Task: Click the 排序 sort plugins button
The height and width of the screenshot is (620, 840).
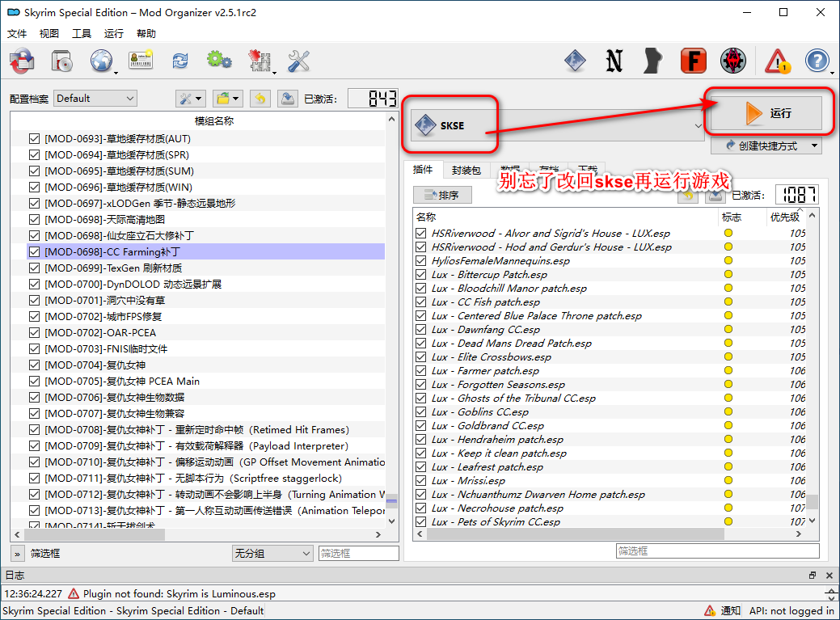Action: pyautogui.click(x=441, y=196)
